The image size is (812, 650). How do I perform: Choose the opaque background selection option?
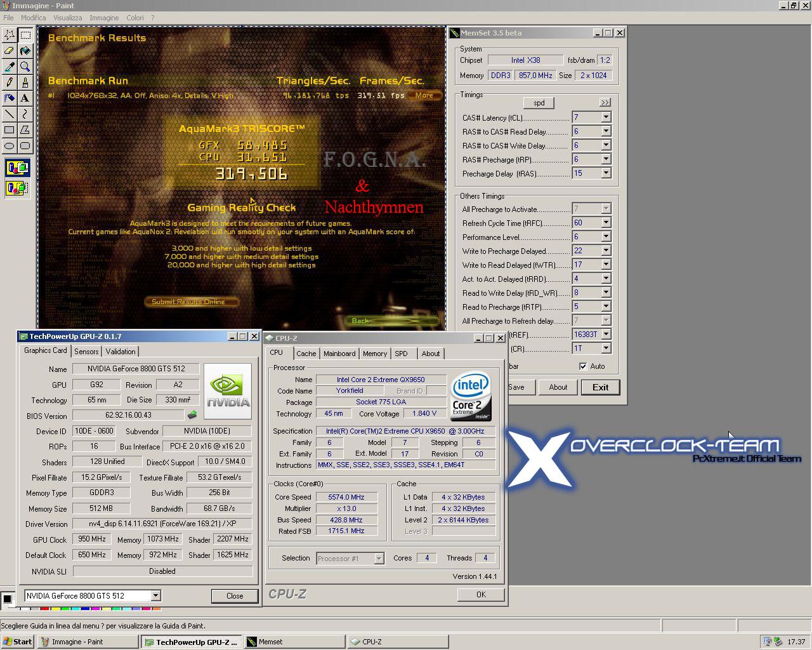(x=17, y=169)
